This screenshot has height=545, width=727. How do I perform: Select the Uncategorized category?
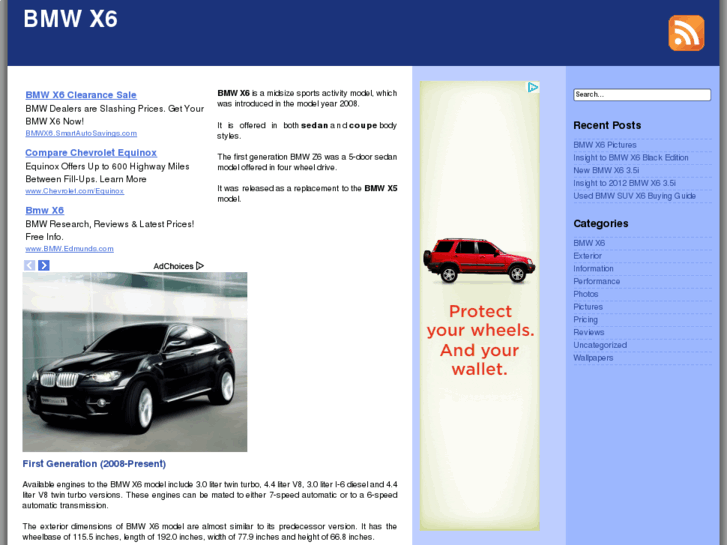coord(600,345)
